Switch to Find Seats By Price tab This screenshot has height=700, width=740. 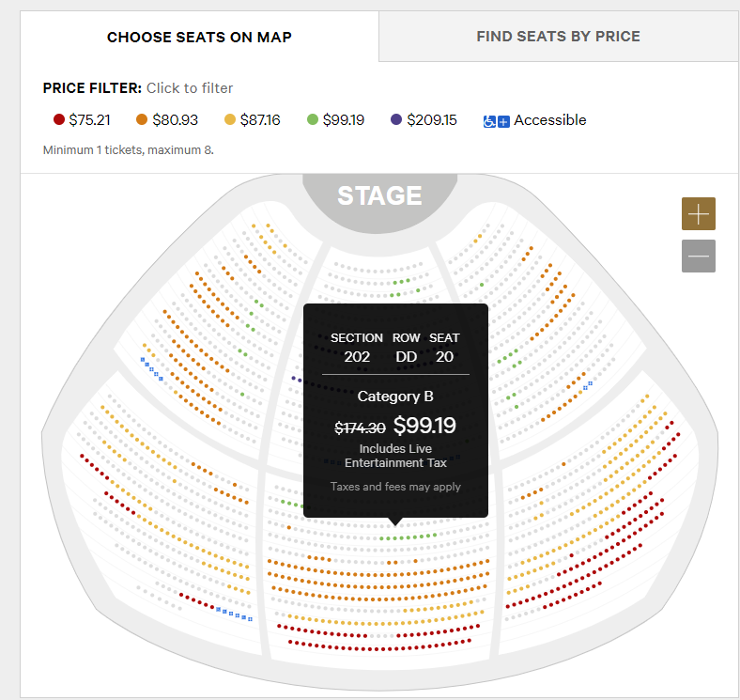559,37
